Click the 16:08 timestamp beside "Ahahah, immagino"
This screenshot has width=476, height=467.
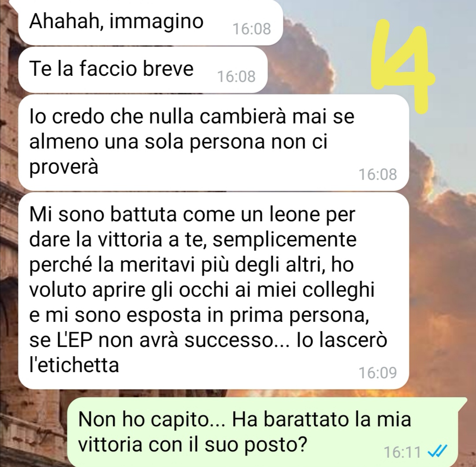tap(252, 29)
